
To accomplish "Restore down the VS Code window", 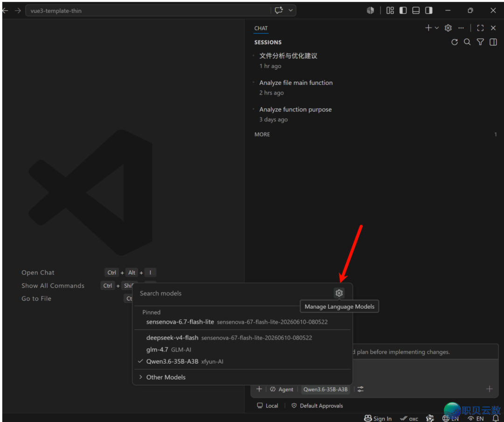I will 470,11.
